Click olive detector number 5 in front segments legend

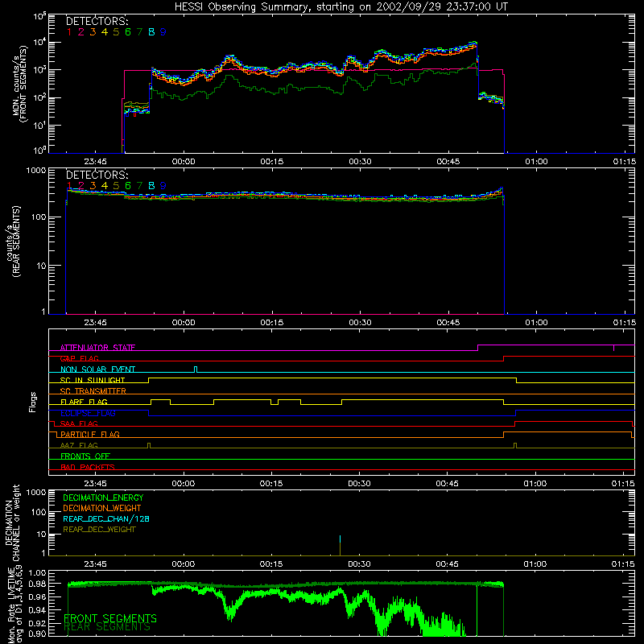116,32
